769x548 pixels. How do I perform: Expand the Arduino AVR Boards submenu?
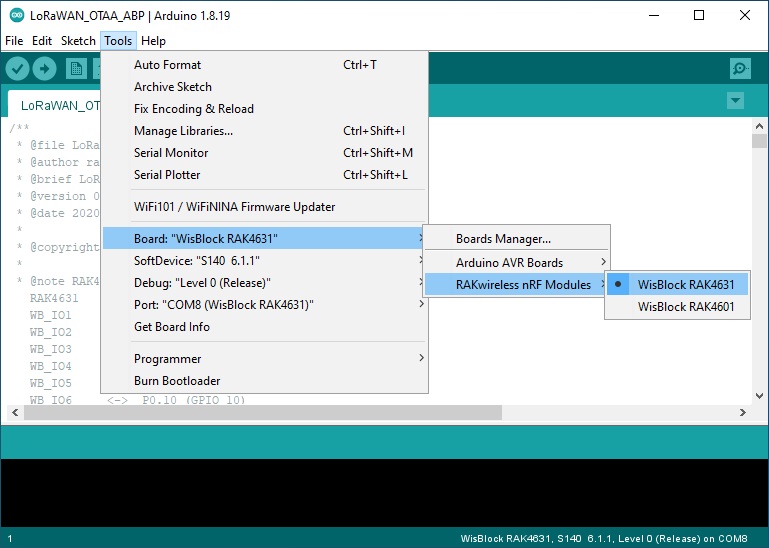click(x=517, y=262)
